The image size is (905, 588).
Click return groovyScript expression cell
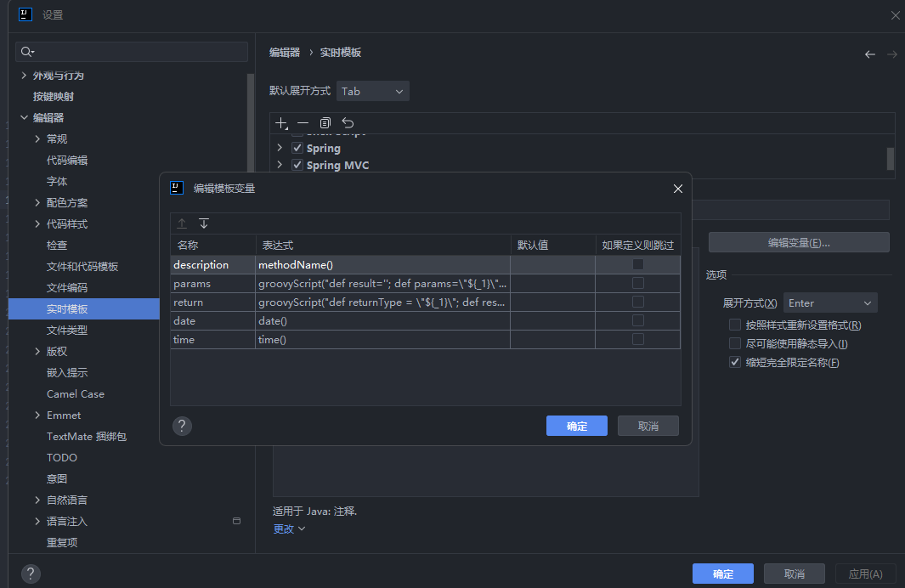pyautogui.click(x=383, y=302)
